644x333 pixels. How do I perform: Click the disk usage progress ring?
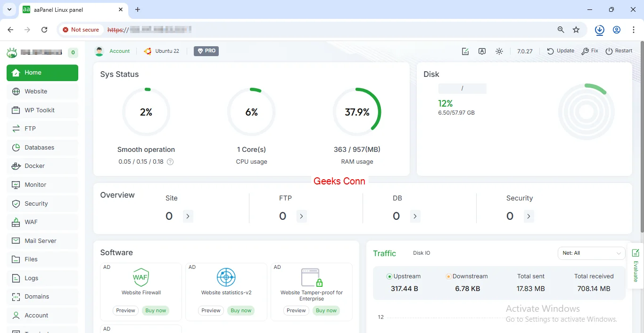pyautogui.click(x=586, y=112)
